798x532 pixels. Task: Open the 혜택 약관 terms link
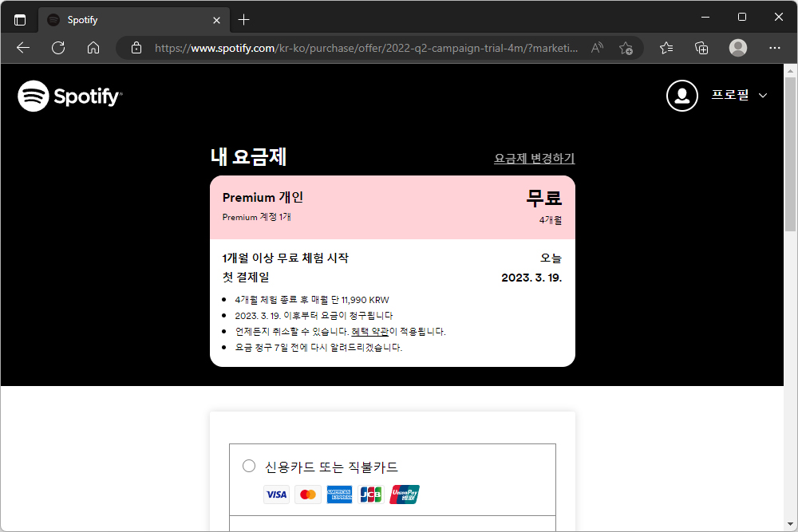click(370, 332)
